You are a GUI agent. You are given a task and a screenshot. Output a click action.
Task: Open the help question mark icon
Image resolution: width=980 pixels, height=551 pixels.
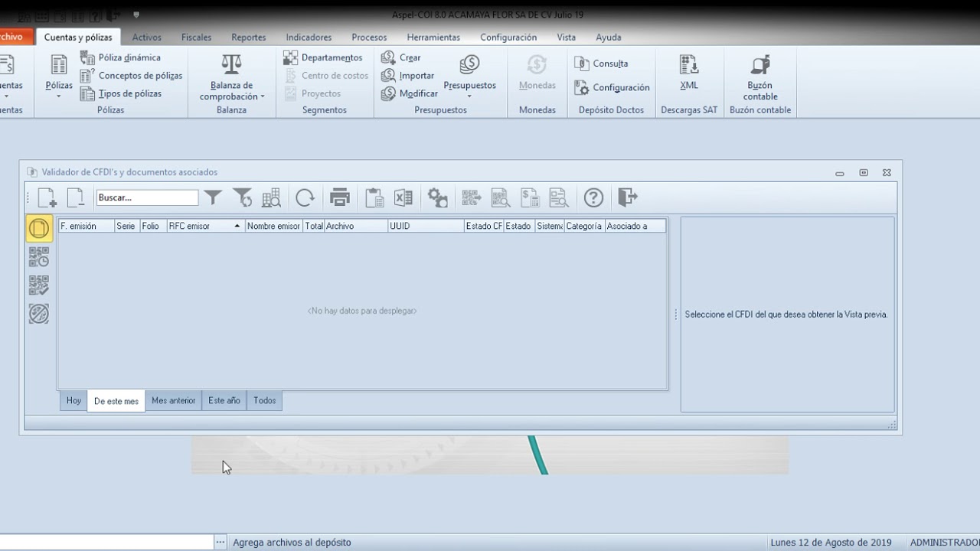pos(593,197)
